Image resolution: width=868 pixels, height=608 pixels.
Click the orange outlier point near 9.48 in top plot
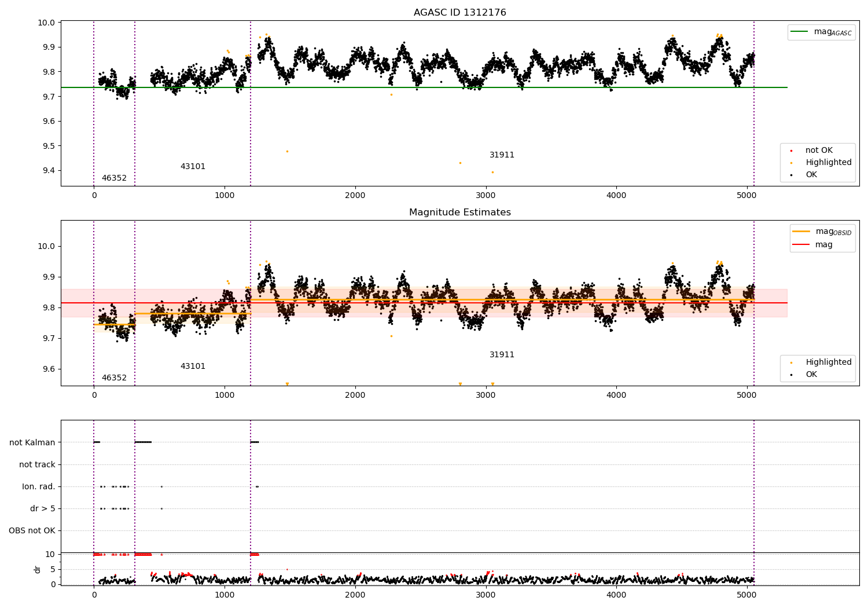click(x=287, y=152)
